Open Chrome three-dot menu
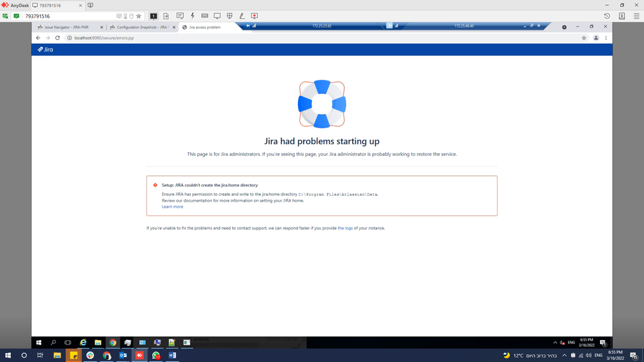The image size is (644, 362). pyautogui.click(x=606, y=38)
